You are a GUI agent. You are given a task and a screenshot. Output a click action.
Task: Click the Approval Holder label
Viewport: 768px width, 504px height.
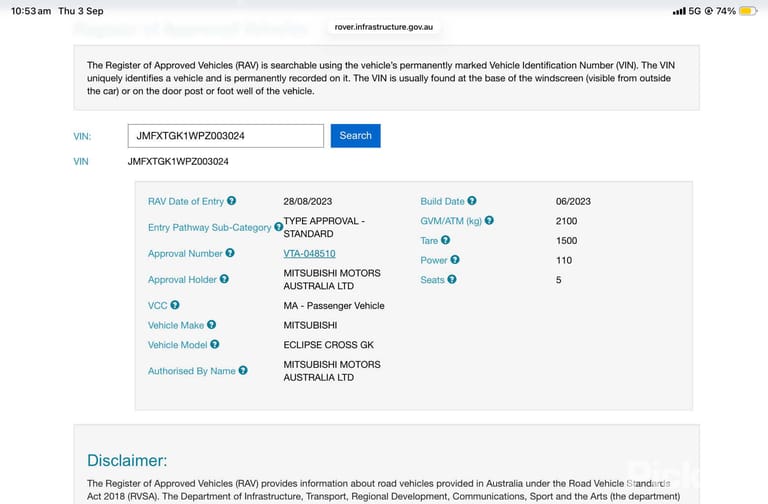[182, 280]
